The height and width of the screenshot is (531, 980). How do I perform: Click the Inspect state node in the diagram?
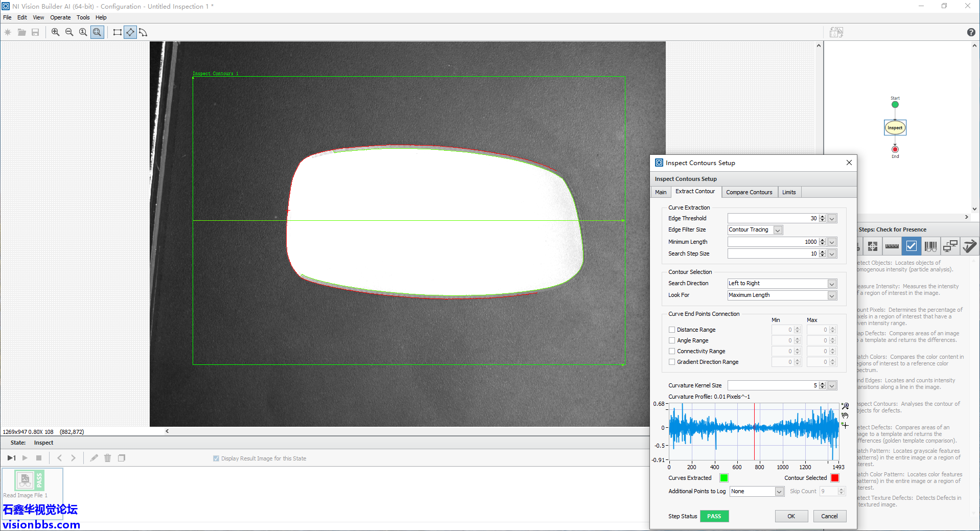point(895,128)
